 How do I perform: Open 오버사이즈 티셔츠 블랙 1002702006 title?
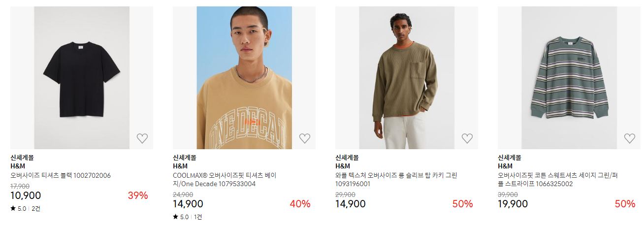[61, 175]
